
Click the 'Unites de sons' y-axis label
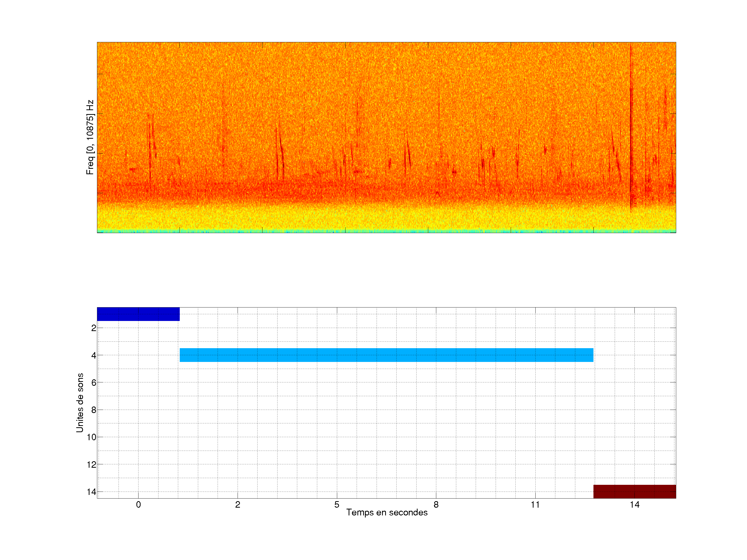coord(80,403)
